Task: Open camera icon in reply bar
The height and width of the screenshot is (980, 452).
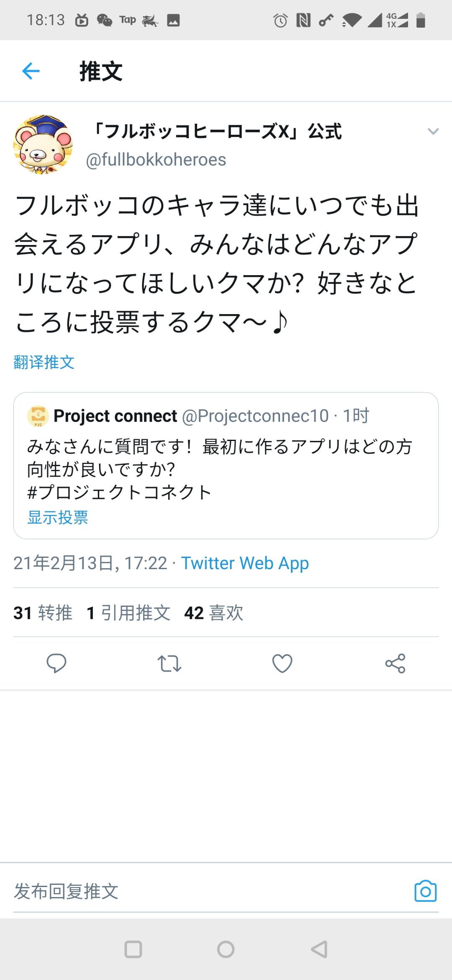Action: point(425,891)
